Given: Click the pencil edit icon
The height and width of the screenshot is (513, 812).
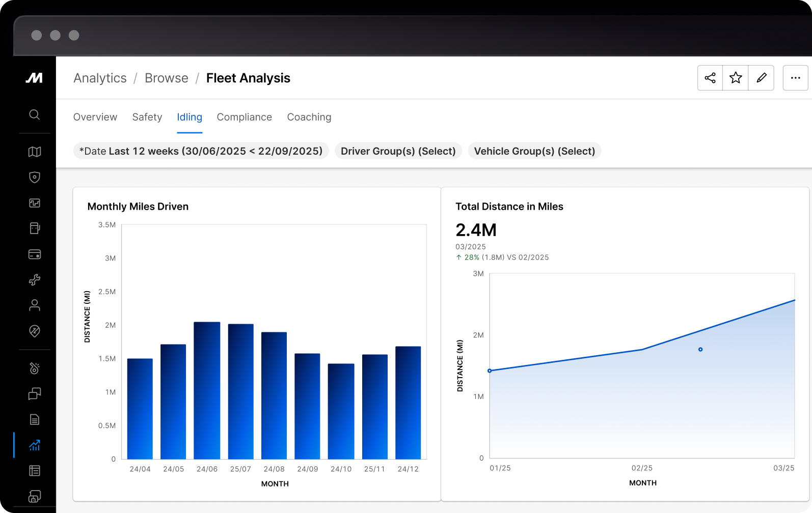Looking at the screenshot, I should (x=762, y=78).
